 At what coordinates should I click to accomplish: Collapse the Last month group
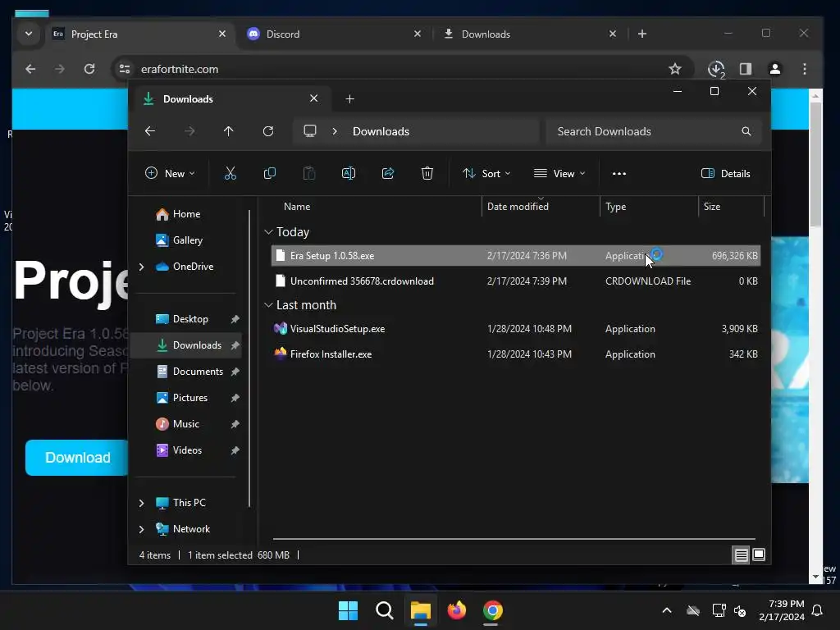268,305
